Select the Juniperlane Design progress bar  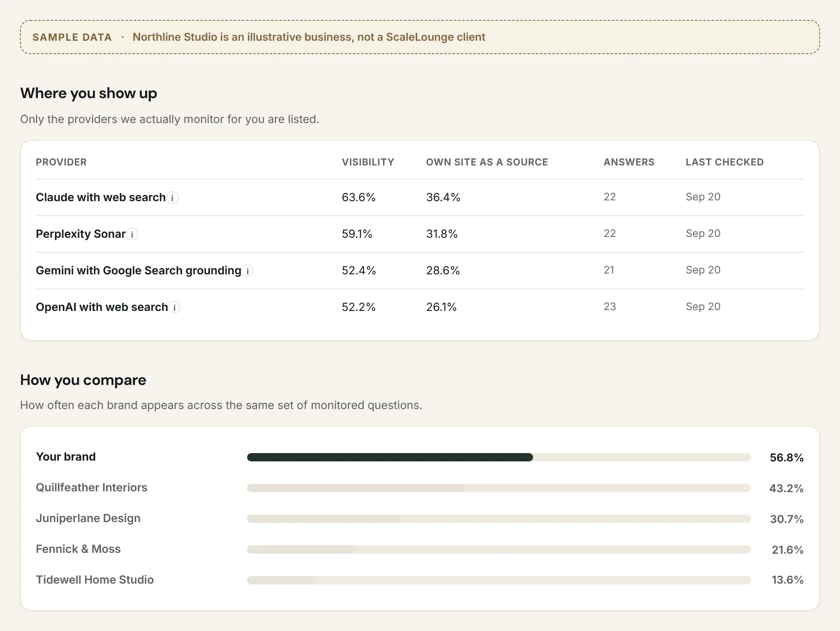click(x=499, y=519)
